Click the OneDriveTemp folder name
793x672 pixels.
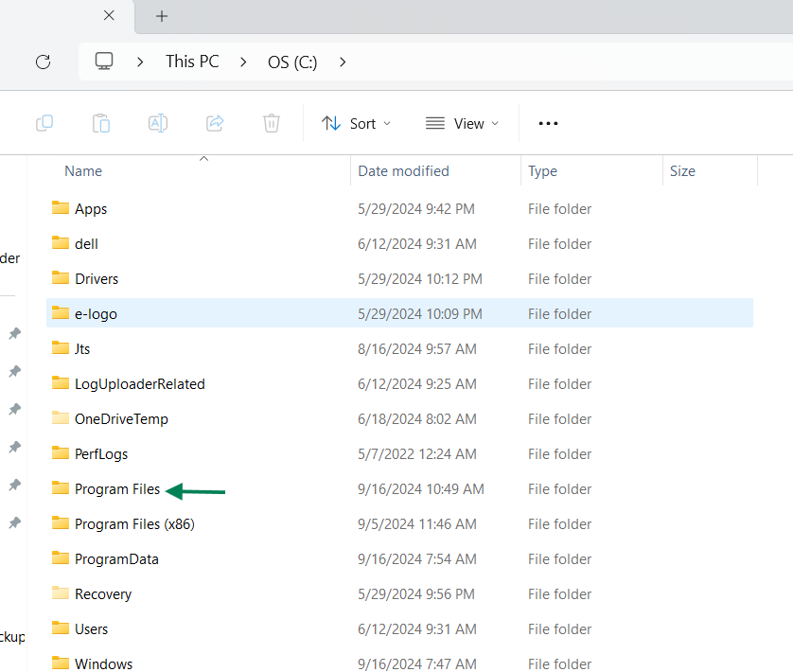(121, 419)
